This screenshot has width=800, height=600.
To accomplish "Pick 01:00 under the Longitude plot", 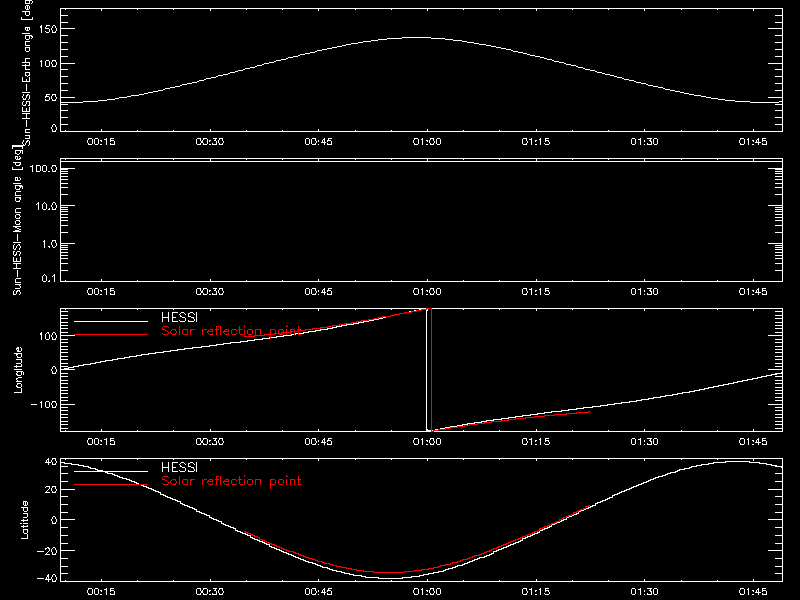I will point(427,442).
